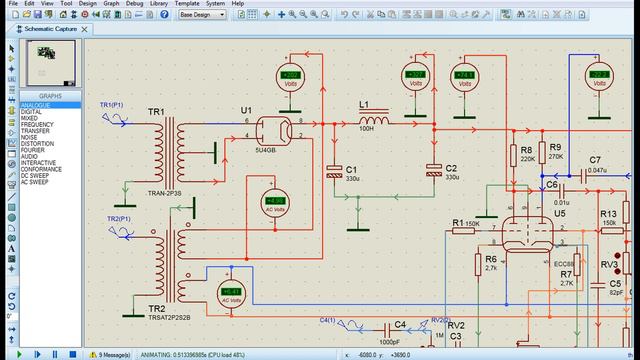Select the Graph Mode tool in sidebar

pos(11,143)
